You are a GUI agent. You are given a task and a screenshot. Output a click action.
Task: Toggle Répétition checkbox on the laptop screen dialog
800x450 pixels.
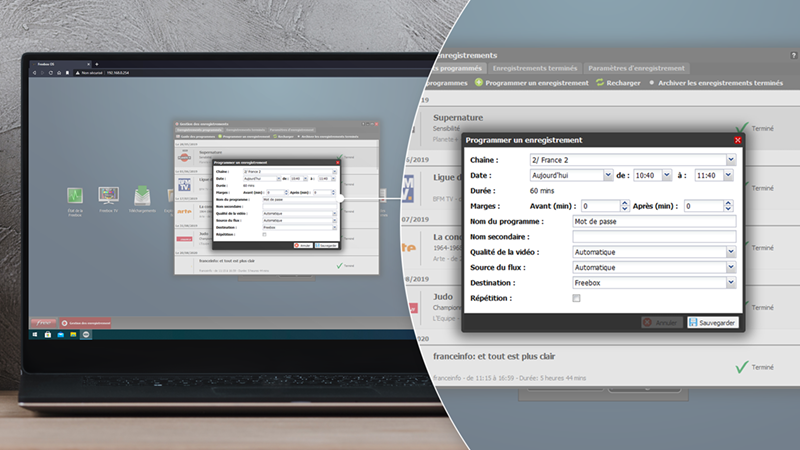[x=264, y=235]
